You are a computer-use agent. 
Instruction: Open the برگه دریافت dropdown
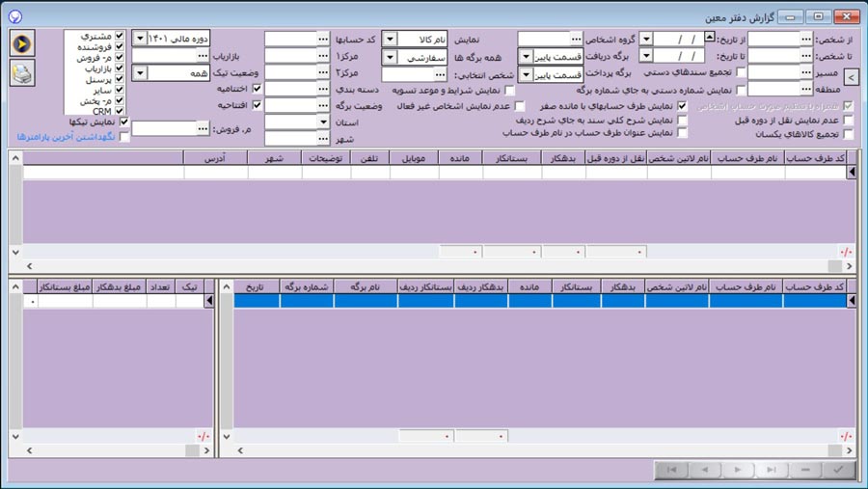pos(526,56)
